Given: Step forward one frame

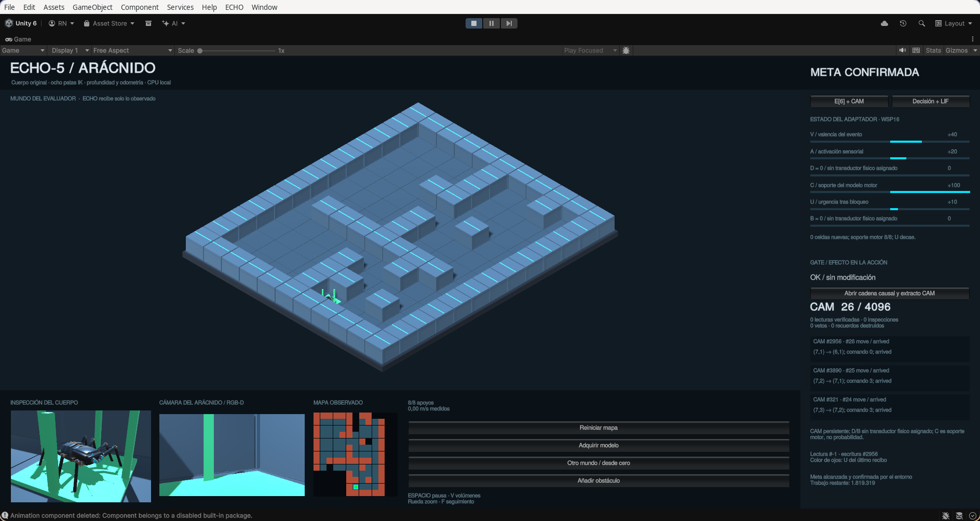Looking at the screenshot, I should click(509, 23).
